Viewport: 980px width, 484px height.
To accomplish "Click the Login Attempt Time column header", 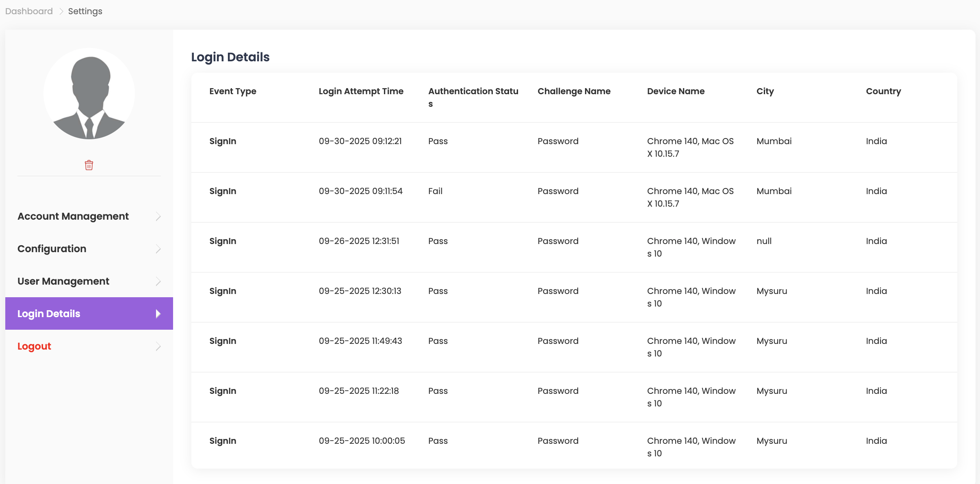I will tap(361, 91).
